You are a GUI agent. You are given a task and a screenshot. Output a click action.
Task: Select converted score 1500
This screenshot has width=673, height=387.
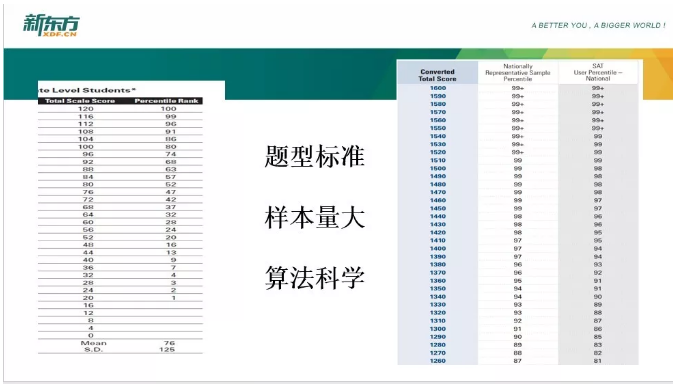(438, 168)
